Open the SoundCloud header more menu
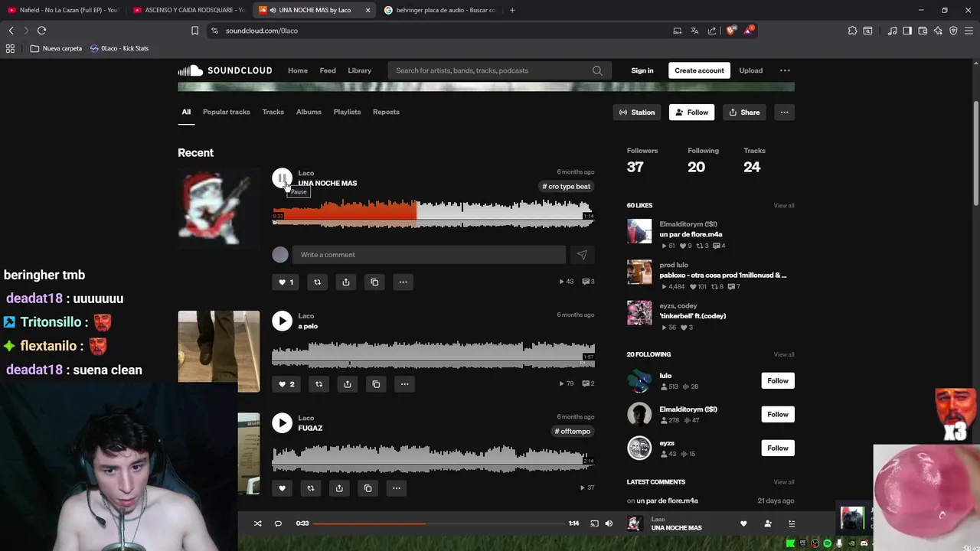Viewport: 980px width, 551px height. [x=785, y=70]
